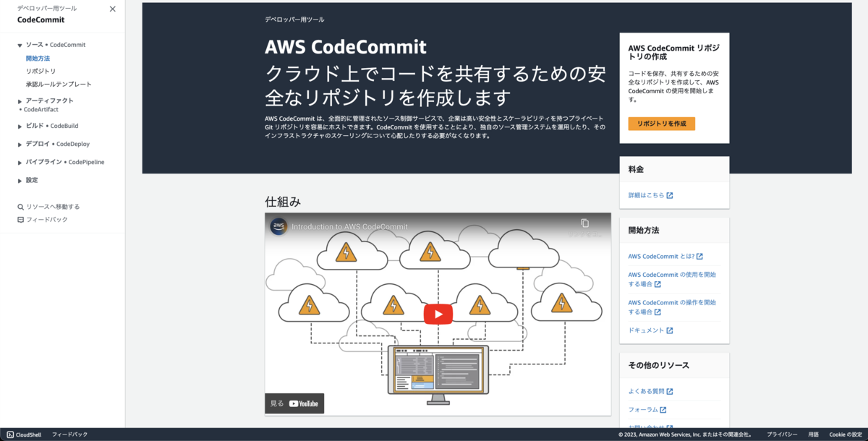Click the copy link icon on video
Screen dimensions: 868x441
584,223
